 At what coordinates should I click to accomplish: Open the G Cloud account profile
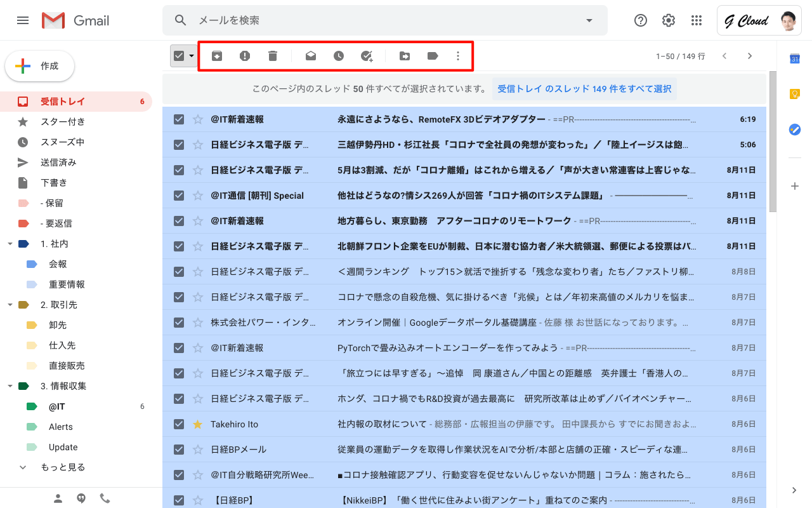point(759,20)
